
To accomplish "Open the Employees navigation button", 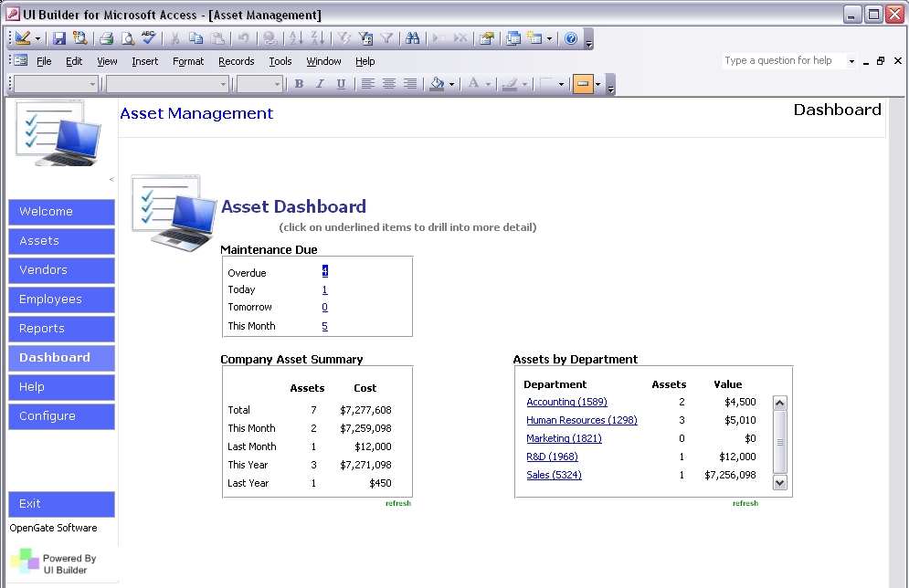I will tap(61, 299).
